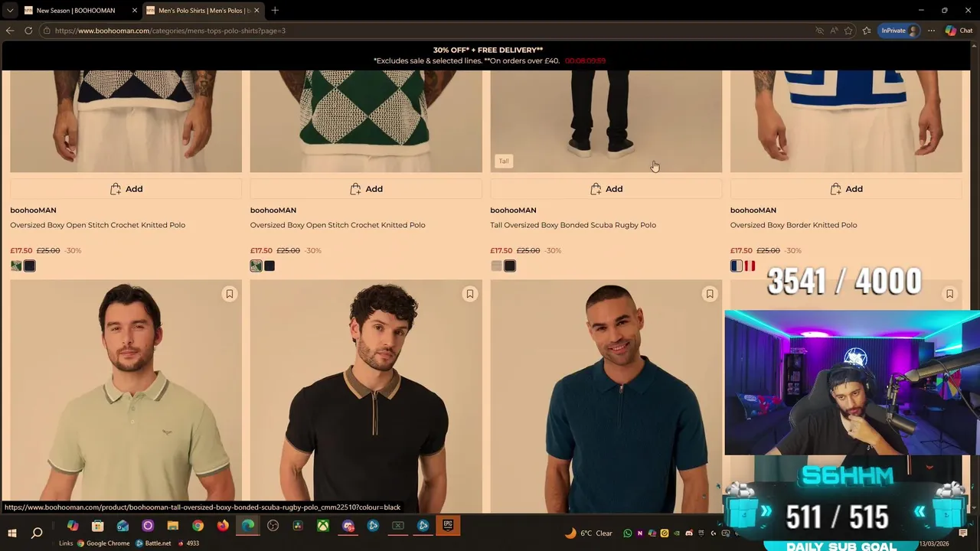Open Tall Oversized Boxy Bonded Scuba Rugby Polo link
The height and width of the screenshot is (551, 980).
[x=573, y=225]
